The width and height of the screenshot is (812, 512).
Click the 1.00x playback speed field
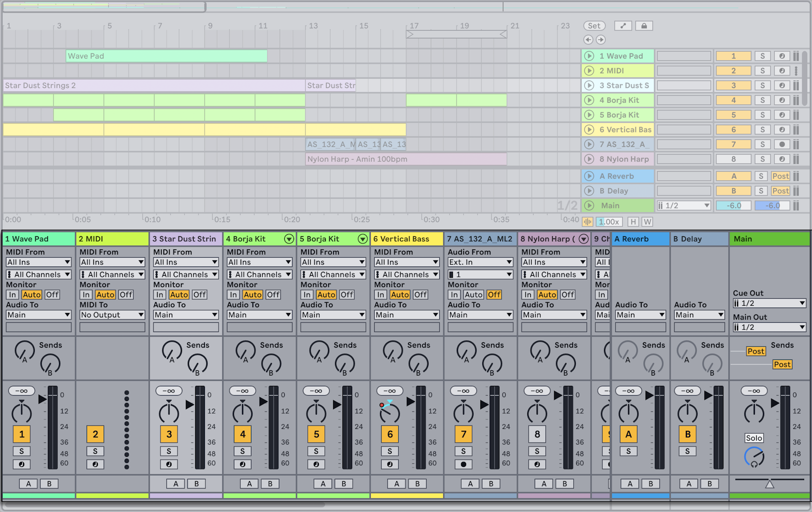[x=609, y=222]
